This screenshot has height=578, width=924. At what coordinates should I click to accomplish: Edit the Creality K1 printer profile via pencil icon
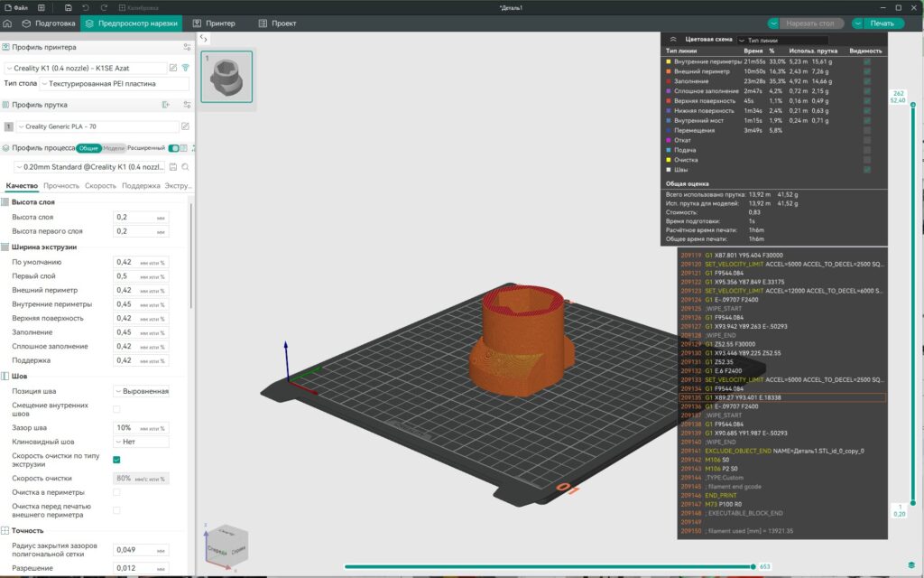(173, 68)
